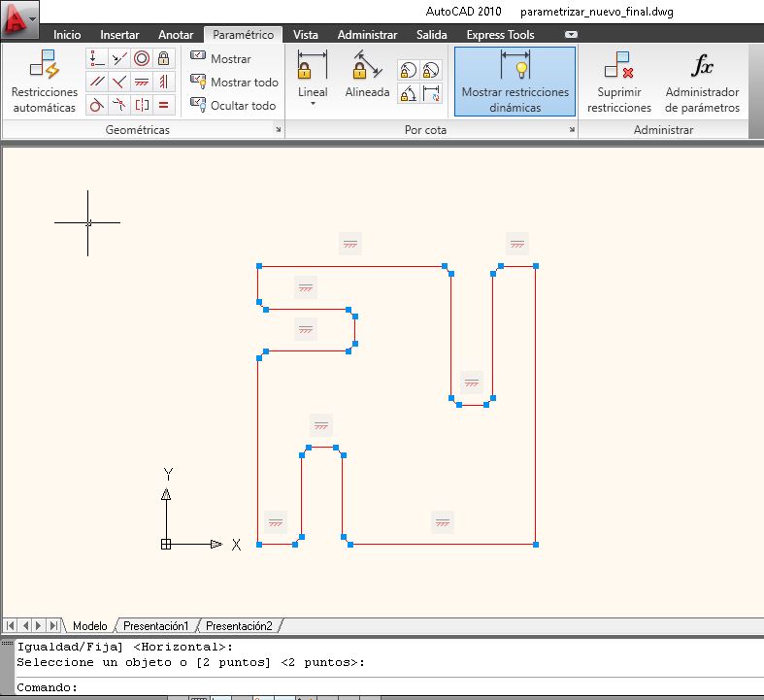Apply the Parallel geometric constraint
This screenshot has width=764, height=700.
click(96, 82)
